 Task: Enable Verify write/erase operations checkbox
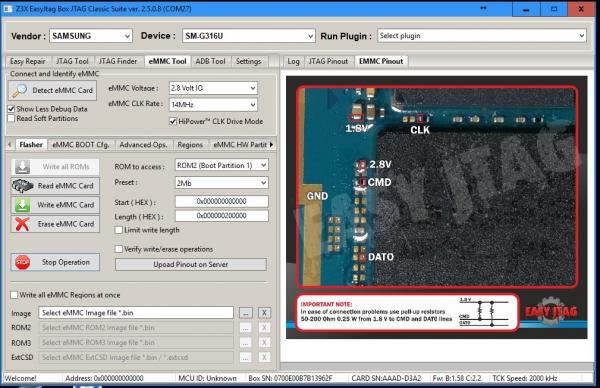point(119,249)
